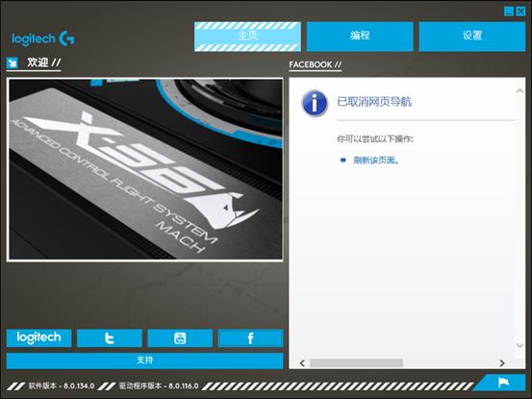
Task: Click the 支持 support button
Action: (144, 361)
